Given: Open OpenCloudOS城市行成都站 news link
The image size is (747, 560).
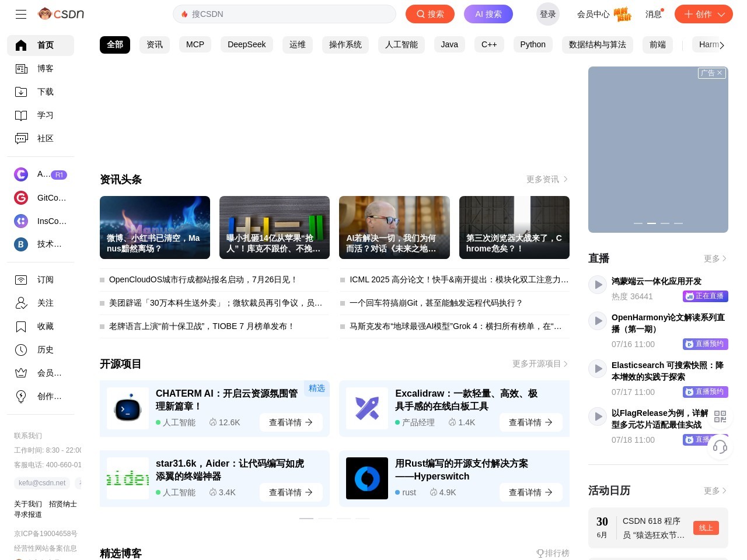Looking at the screenshot, I should coord(203,279).
